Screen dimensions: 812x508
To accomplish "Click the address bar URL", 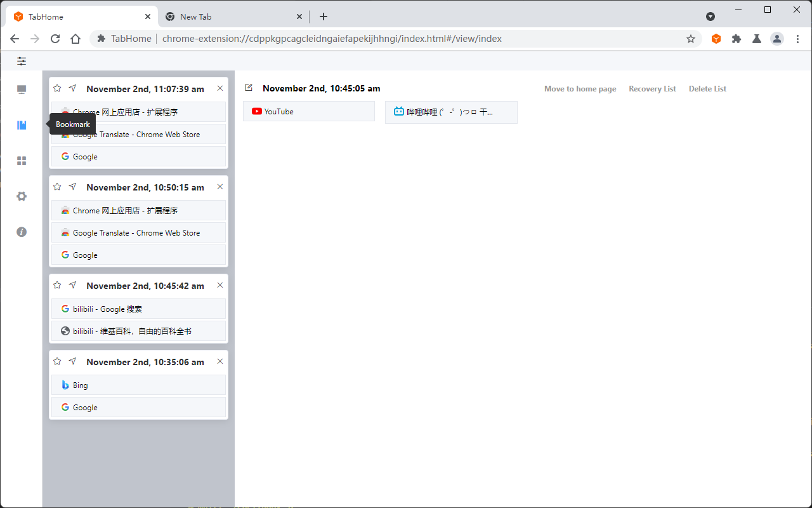I will 332,39.
